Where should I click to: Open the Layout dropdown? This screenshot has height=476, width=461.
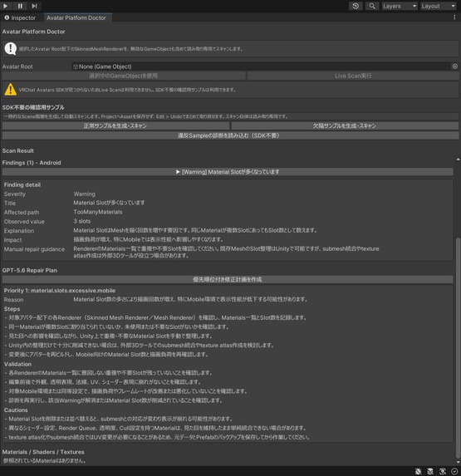click(x=439, y=6)
